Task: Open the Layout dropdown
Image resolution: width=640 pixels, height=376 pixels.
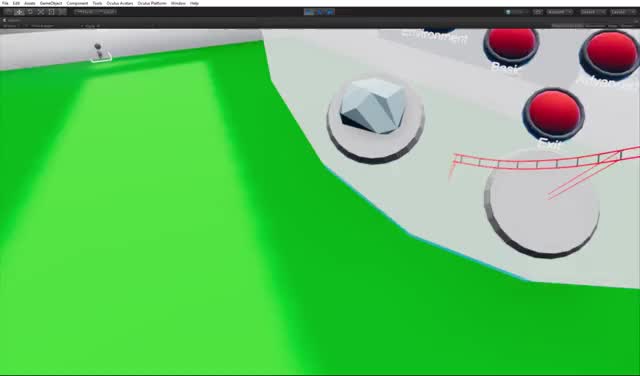Action: [623, 12]
